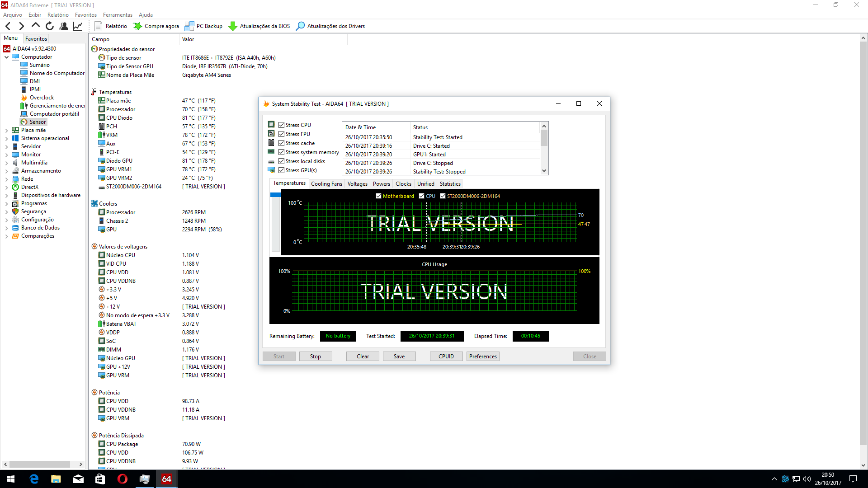
Task: Toggle Stress GPU(s) checkbox
Action: coord(281,170)
